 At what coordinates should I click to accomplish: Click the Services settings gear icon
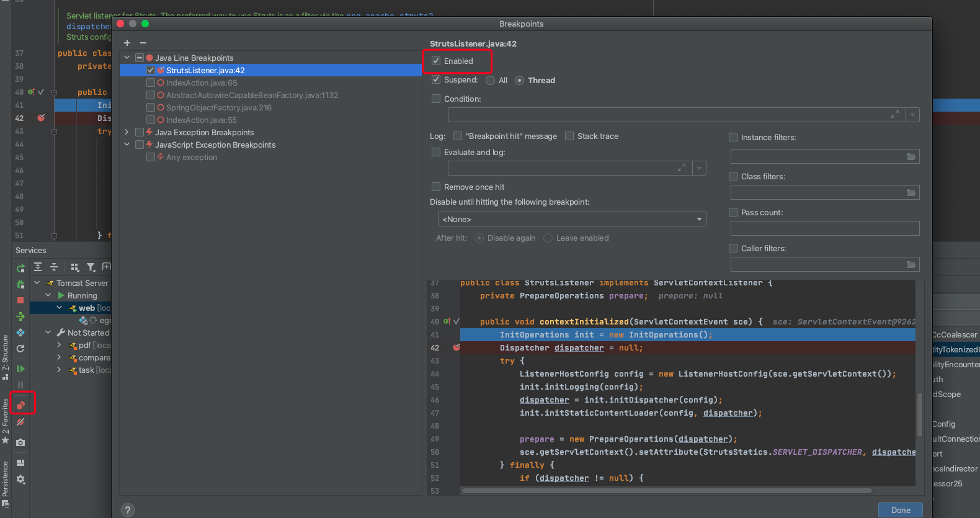(20, 480)
